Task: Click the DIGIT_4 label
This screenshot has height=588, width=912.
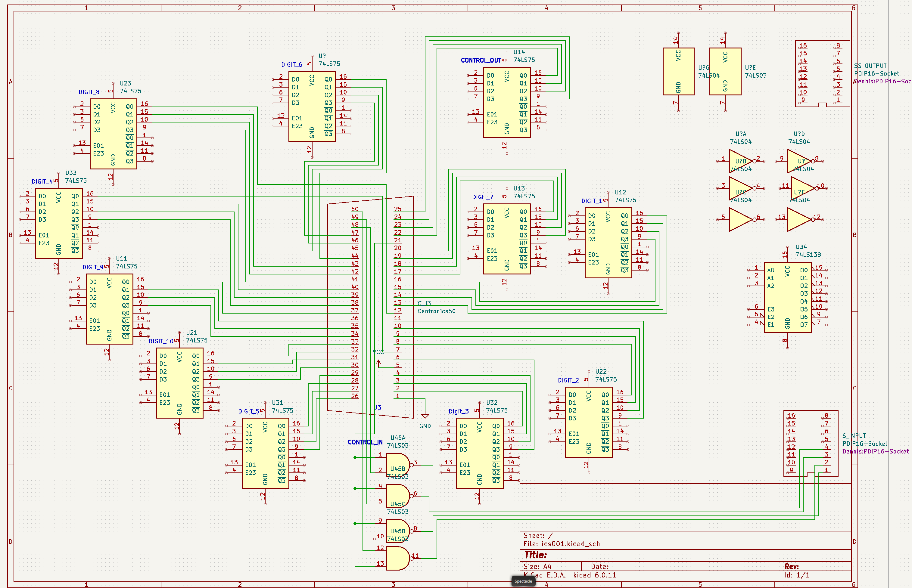Action: [42, 181]
